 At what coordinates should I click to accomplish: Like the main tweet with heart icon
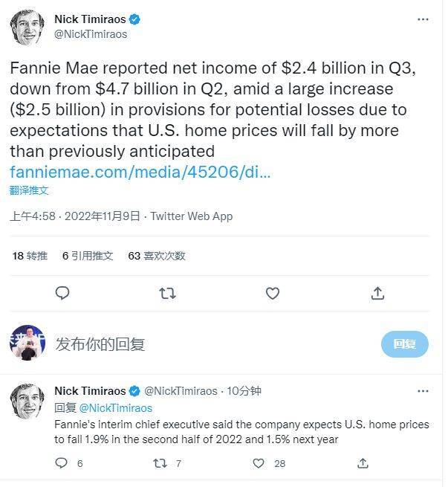(x=273, y=294)
